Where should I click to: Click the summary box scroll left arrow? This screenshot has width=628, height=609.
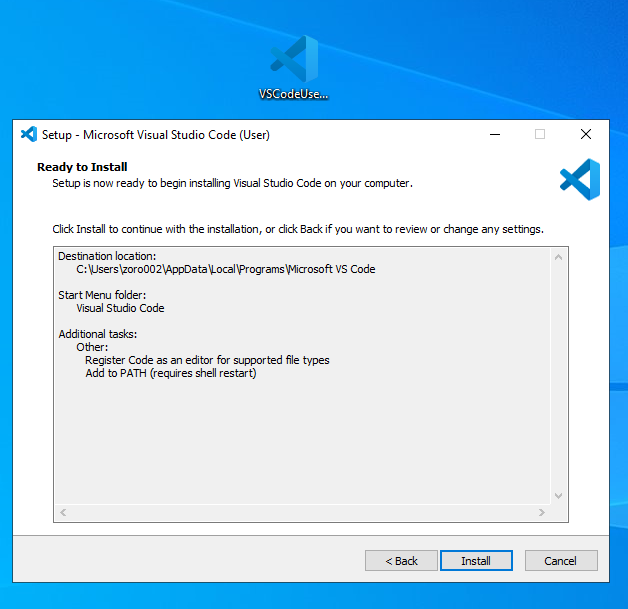tap(63, 512)
